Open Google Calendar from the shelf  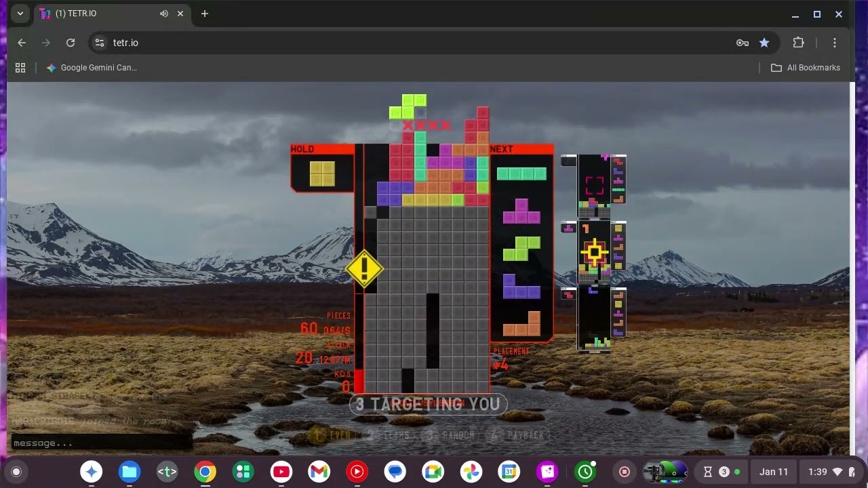click(509, 472)
